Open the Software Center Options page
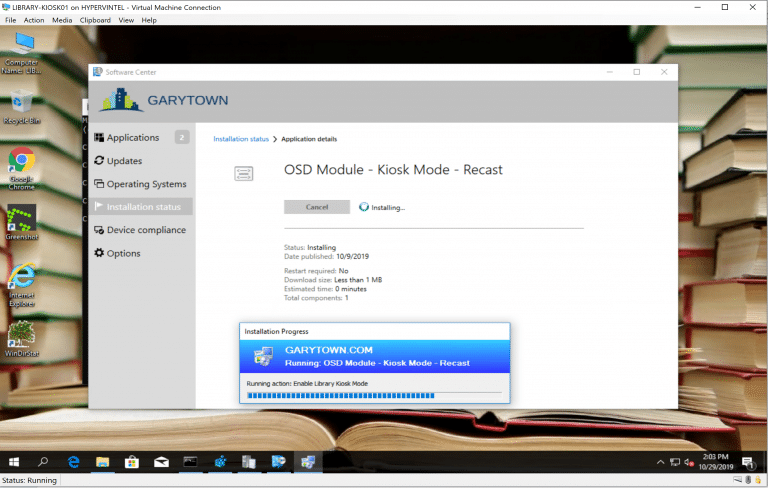This screenshot has height=488, width=768. pos(123,253)
